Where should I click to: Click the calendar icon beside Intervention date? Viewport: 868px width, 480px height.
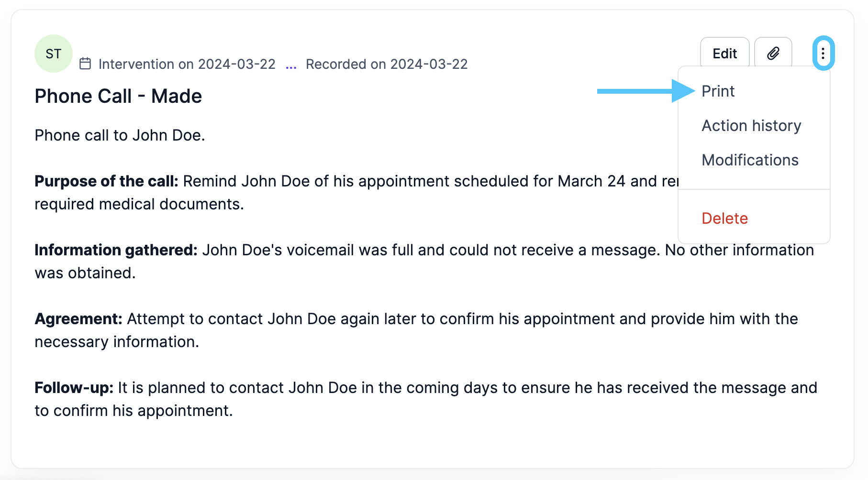[85, 64]
